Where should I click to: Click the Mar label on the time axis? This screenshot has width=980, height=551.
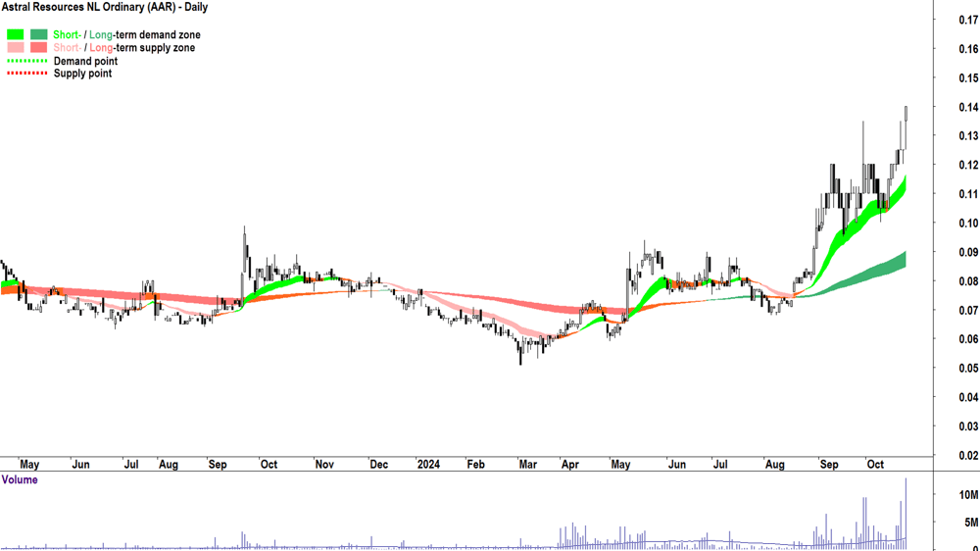[x=527, y=464]
